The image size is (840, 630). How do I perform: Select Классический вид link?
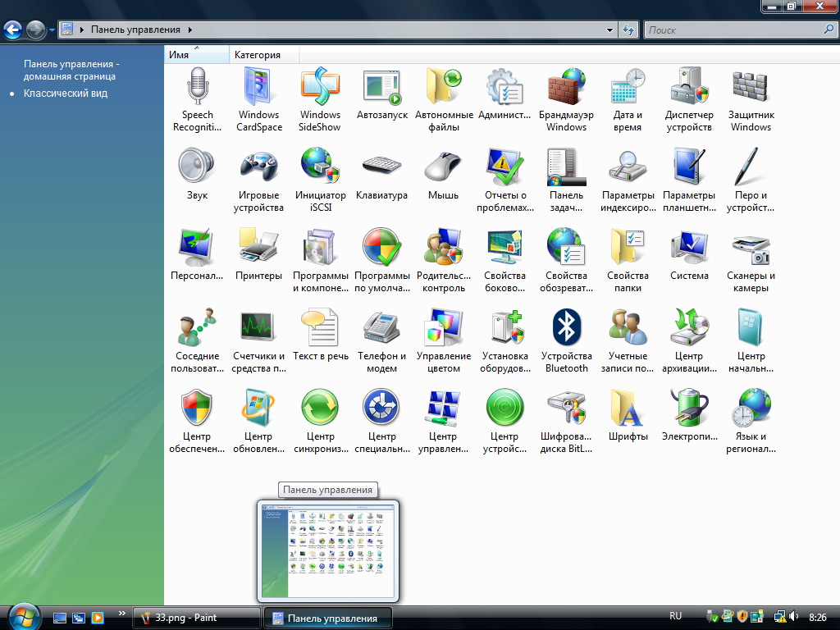(x=66, y=94)
